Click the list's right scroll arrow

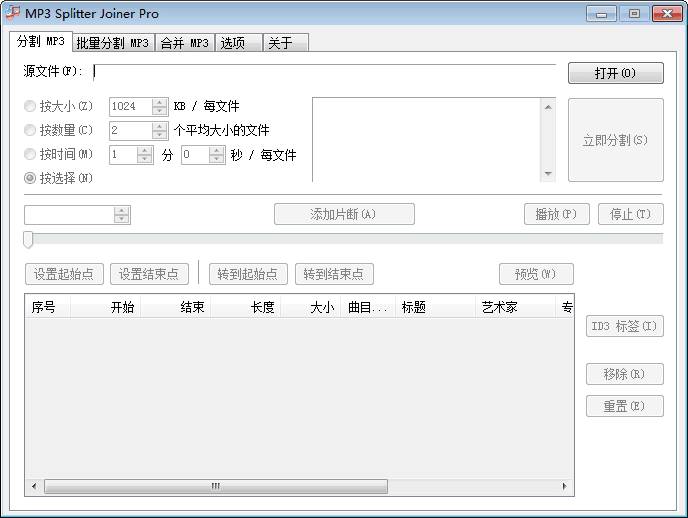tap(564, 486)
